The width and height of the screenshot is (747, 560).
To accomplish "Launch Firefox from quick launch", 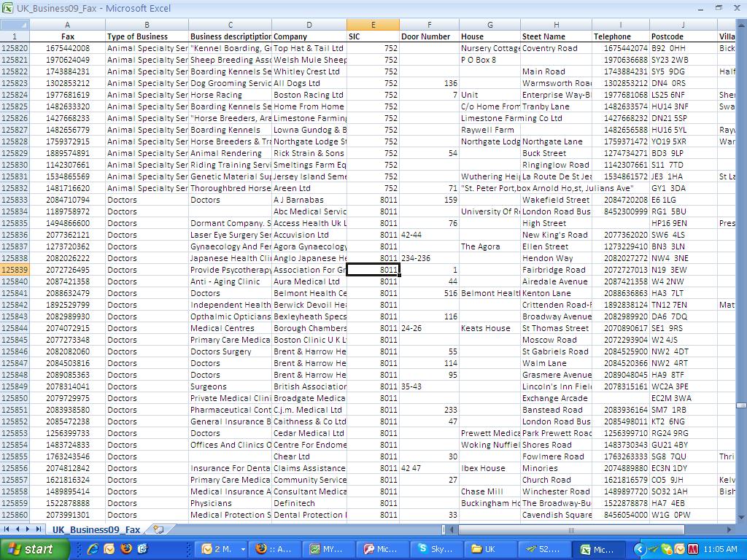I will (x=125, y=549).
